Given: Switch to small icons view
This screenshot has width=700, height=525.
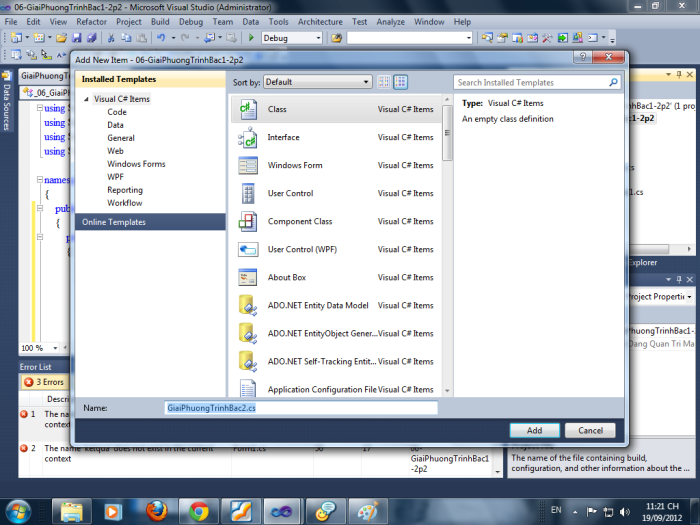Looking at the screenshot, I should pos(383,82).
